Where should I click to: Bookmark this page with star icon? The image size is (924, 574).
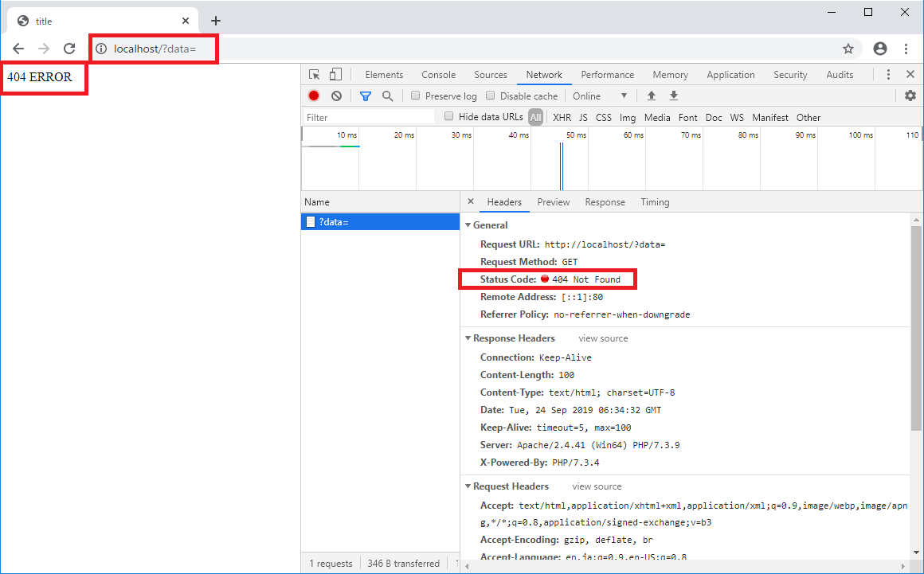pos(848,49)
